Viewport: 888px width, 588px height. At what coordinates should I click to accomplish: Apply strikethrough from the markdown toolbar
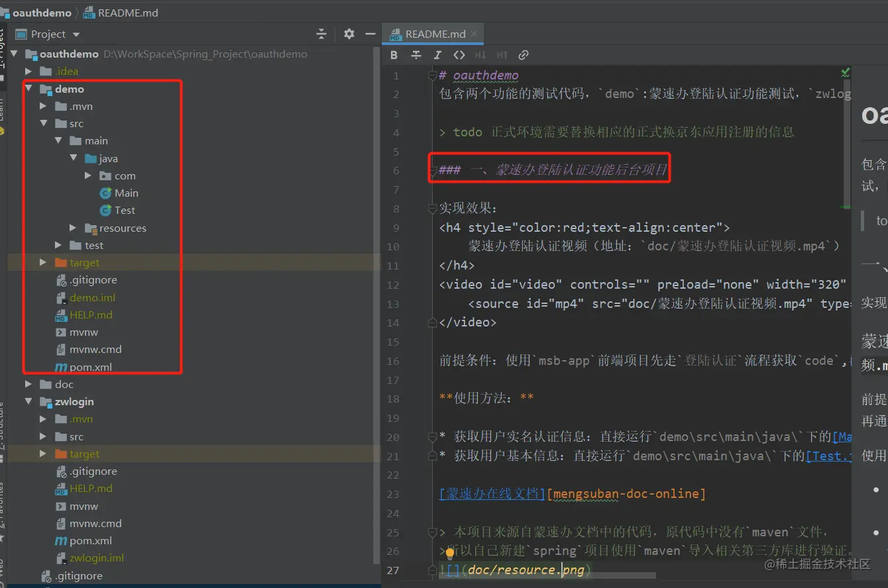click(416, 55)
